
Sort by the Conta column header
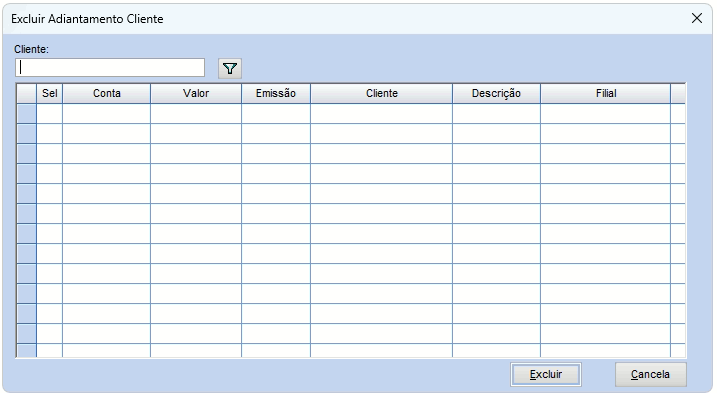point(107,93)
